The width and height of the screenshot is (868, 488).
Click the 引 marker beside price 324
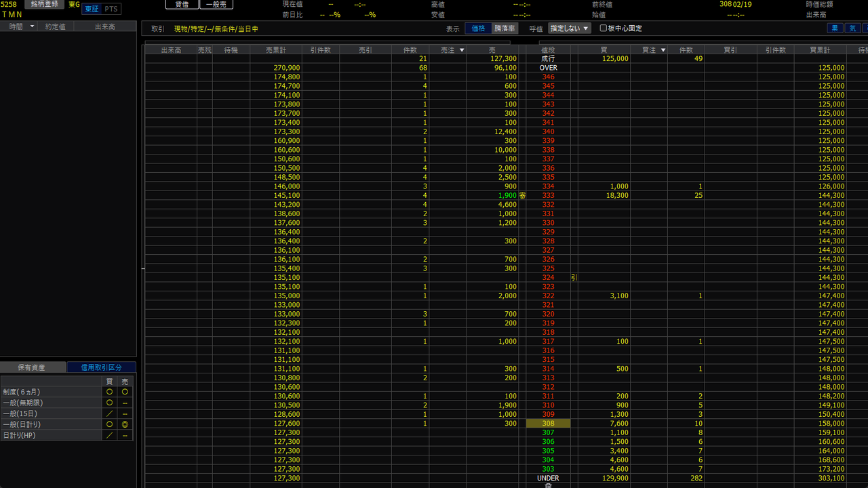[574, 277]
